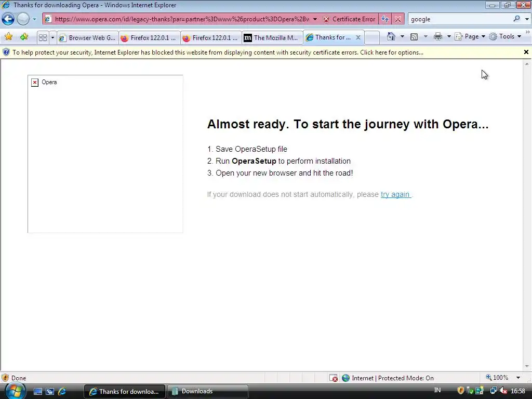This screenshot has height=399, width=532.
Task: Expand the tab list dropdown
Action: click(52, 37)
